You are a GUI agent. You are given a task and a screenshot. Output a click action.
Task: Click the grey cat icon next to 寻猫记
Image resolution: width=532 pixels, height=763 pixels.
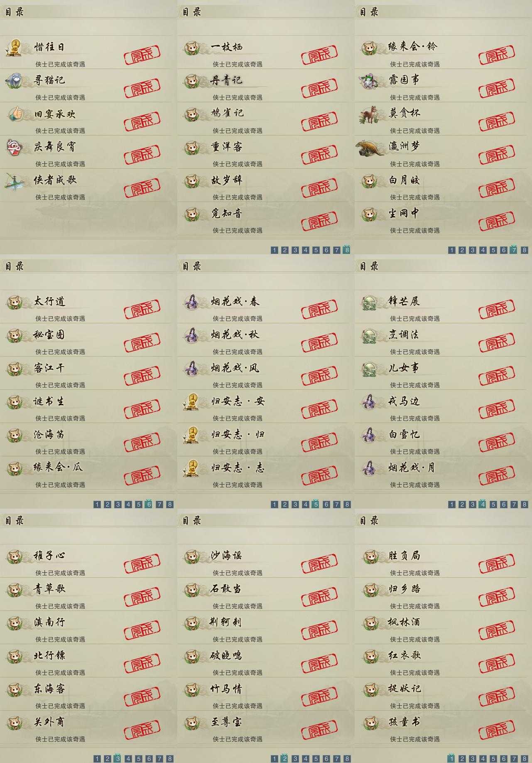click(15, 80)
